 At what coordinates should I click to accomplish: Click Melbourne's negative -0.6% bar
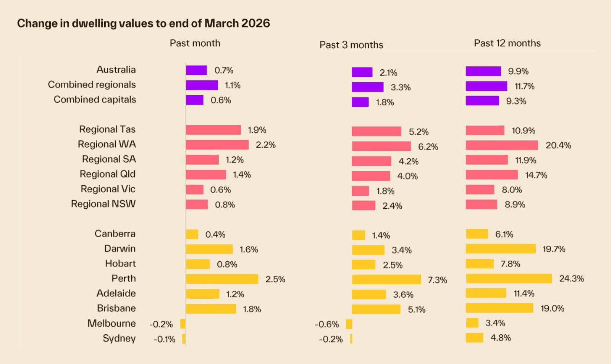pyautogui.click(x=349, y=324)
